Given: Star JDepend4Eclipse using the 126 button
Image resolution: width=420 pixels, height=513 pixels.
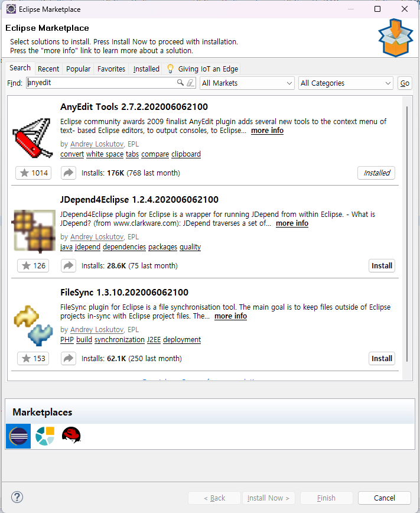Looking at the screenshot, I should (33, 266).
